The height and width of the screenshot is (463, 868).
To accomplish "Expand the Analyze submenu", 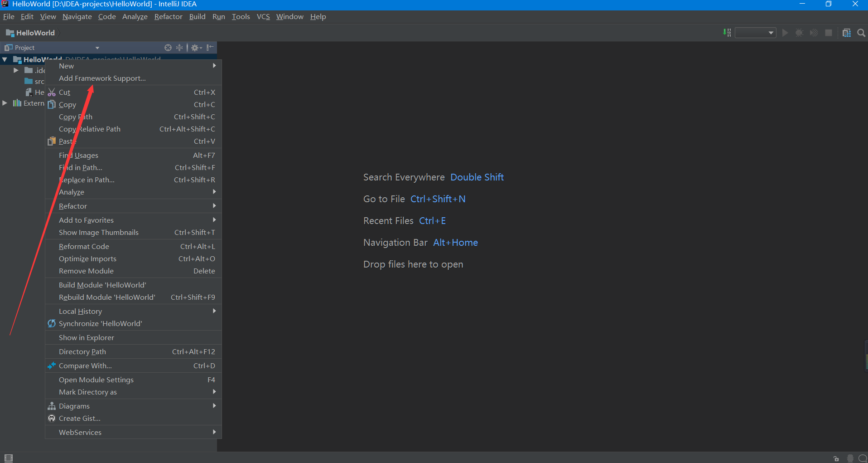I will pos(133,192).
